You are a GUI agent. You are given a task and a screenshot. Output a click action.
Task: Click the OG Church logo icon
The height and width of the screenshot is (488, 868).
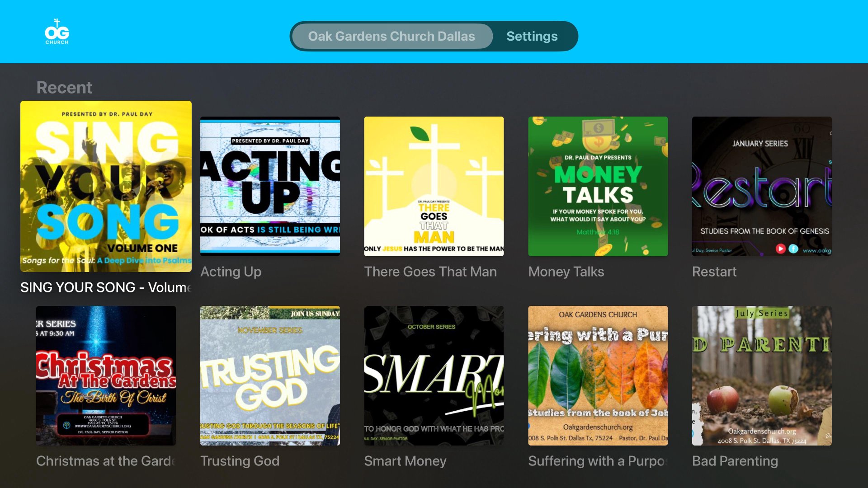tap(57, 31)
